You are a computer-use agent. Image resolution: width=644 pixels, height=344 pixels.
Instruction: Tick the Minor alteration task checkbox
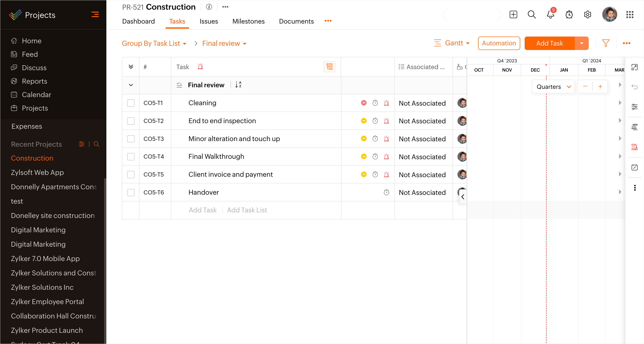tap(131, 139)
